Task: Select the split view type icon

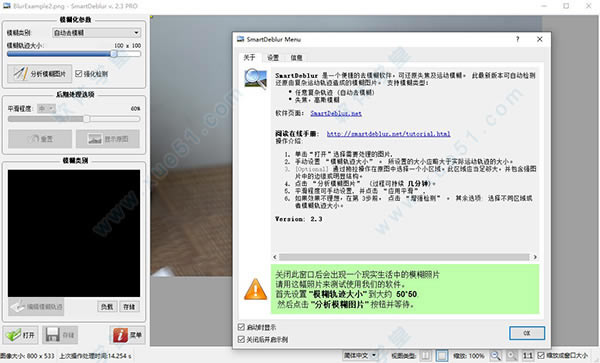Action: [426, 356]
